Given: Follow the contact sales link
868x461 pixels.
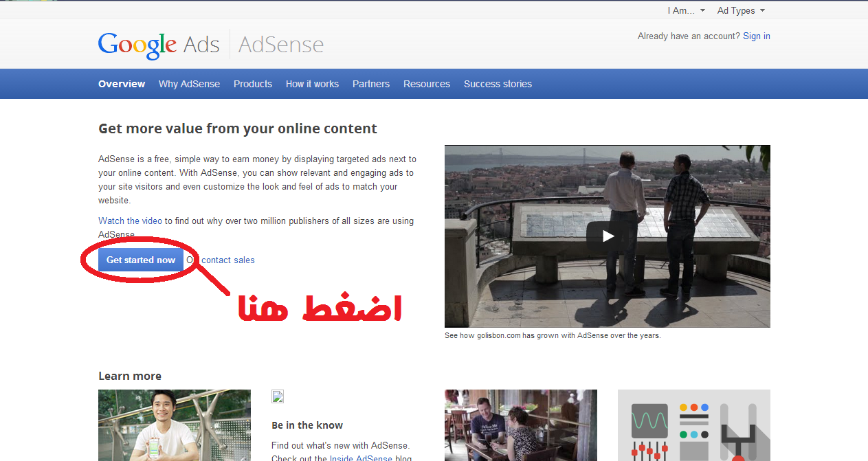Looking at the screenshot, I should (228, 260).
